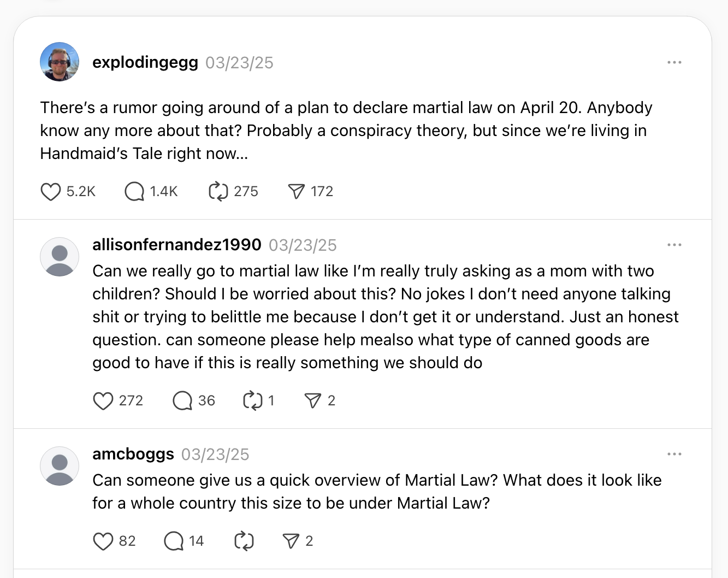The image size is (728, 578).
Task: Repost amcboggs's Martial Law question
Action: point(244,541)
